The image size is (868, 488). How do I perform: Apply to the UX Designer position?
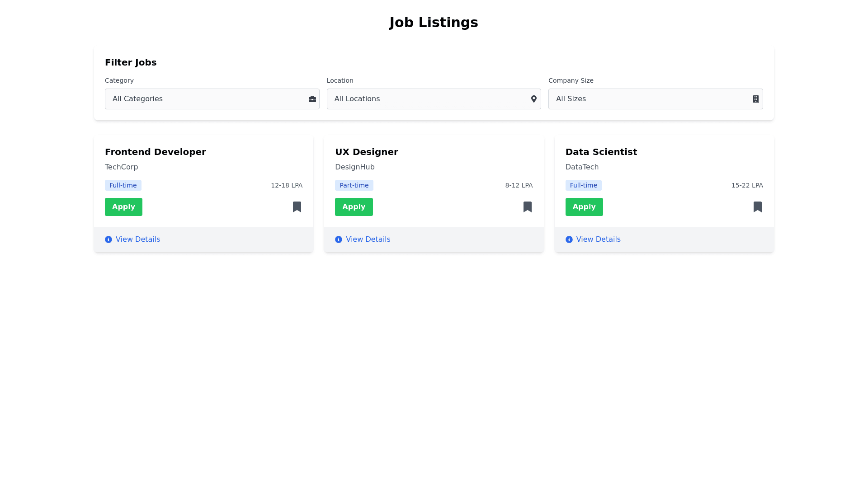(354, 207)
